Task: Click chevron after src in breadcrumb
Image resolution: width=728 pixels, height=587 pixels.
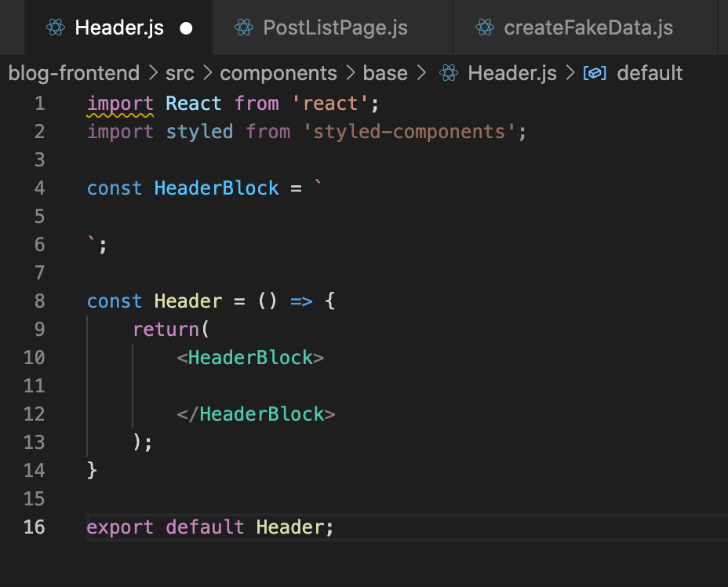Action: click(x=208, y=73)
